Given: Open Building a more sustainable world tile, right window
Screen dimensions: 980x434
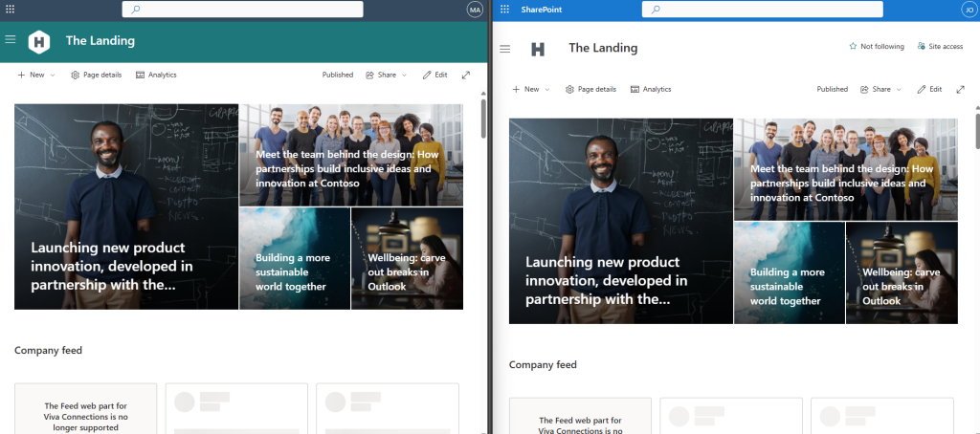Looking at the screenshot, I should tap(790, 272).
